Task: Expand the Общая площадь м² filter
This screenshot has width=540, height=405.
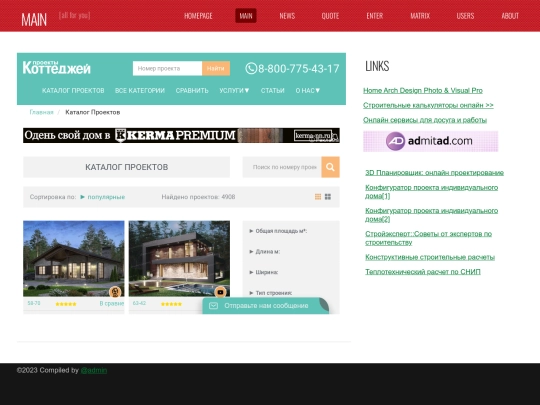Action: (278, 231)
